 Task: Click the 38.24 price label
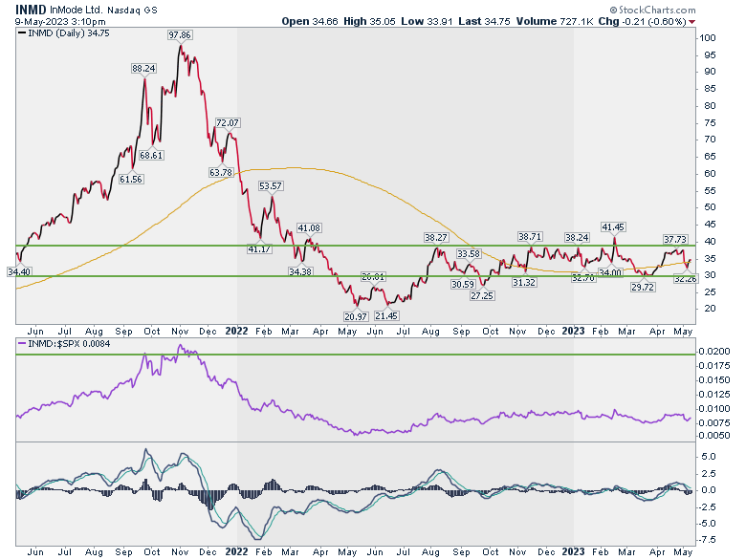(577, 237)
